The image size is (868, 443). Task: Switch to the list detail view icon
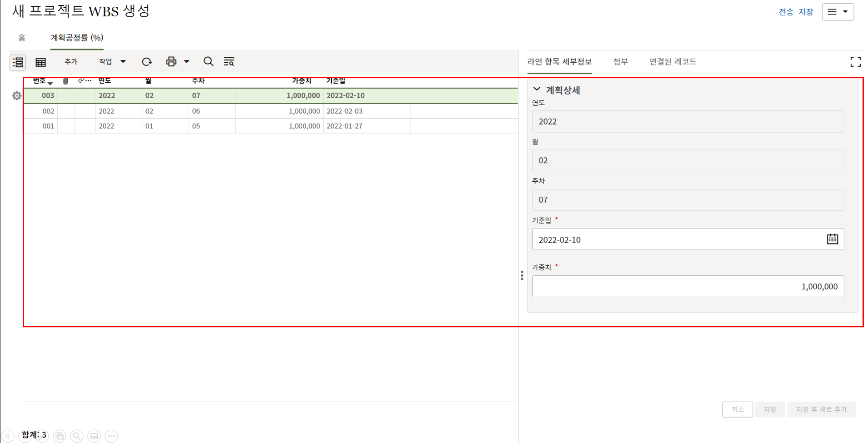[18, 62]
